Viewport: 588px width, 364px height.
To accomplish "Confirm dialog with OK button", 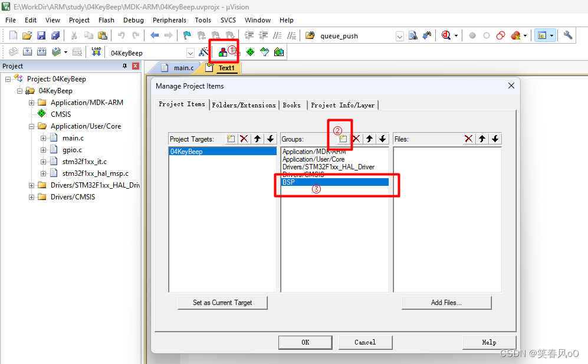I will 306,342.
